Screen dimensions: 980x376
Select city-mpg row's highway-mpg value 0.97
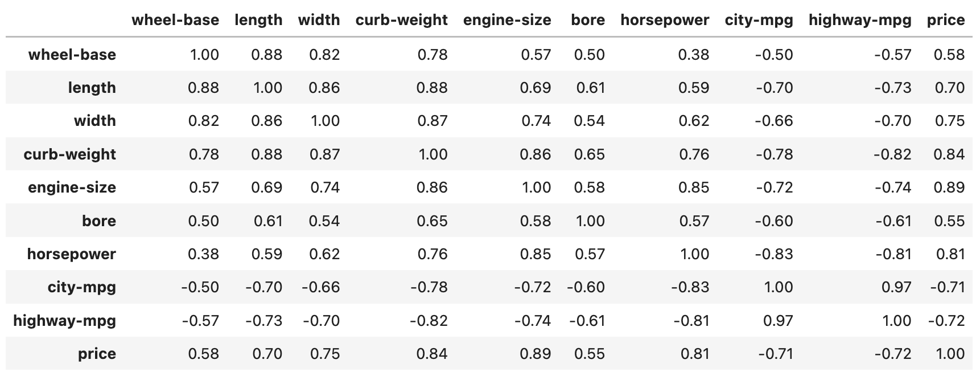(896, 287)
